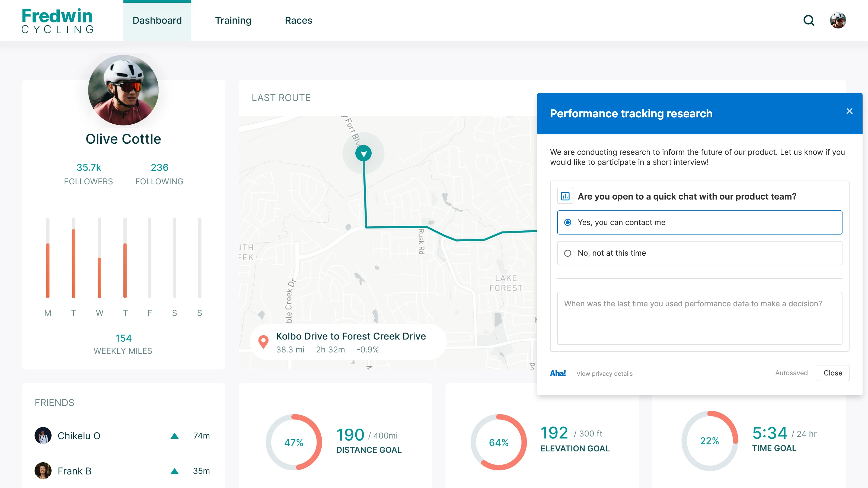Screen dimensions: 868x488
Task: Click Olive Cottle's profile photo
Action: coord(123,90)
